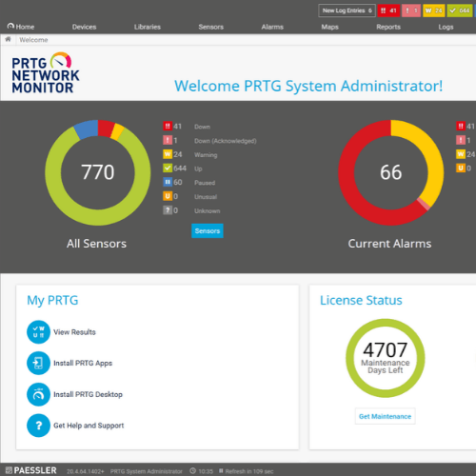Click green Up checkmark icon in legend
476x476 pixels.
coord(168,168)
